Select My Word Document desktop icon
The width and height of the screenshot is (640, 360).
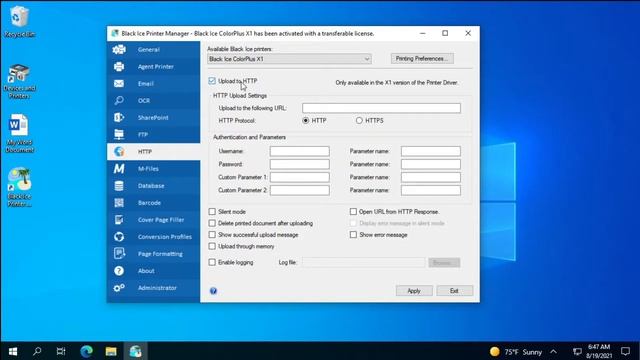(x=19, y=133)
